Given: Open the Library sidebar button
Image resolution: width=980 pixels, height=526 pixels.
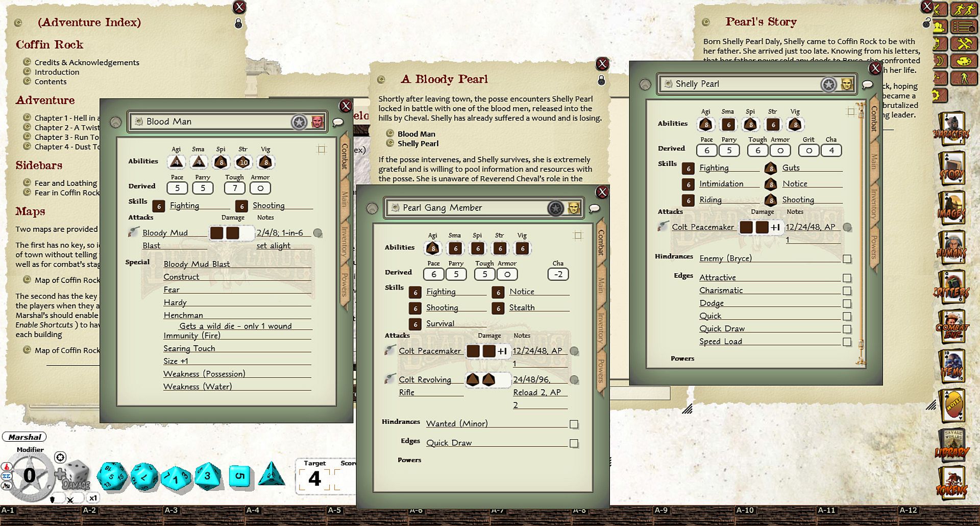Looking at the screenshot, I should [x=951, y=446].
